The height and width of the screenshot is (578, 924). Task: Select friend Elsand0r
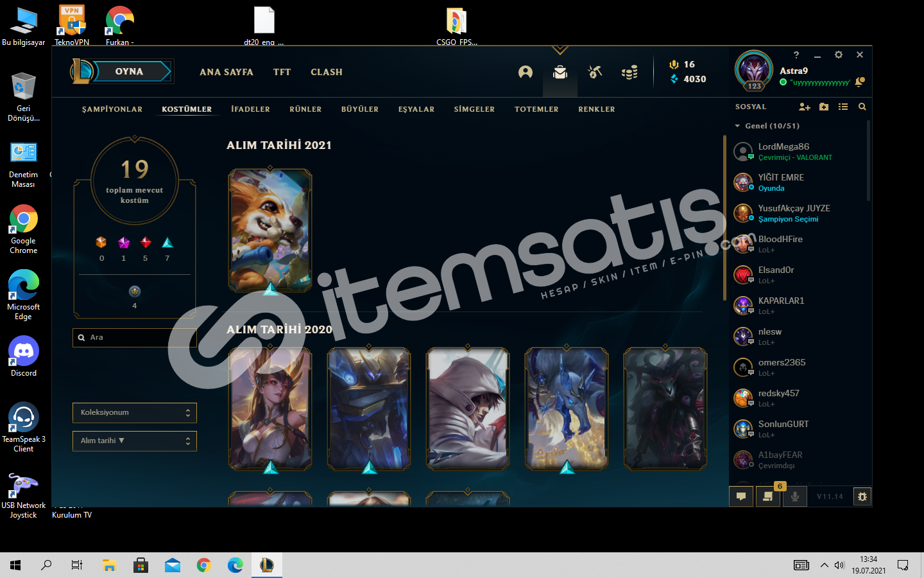pyautogui.click(x=799, y=275)
